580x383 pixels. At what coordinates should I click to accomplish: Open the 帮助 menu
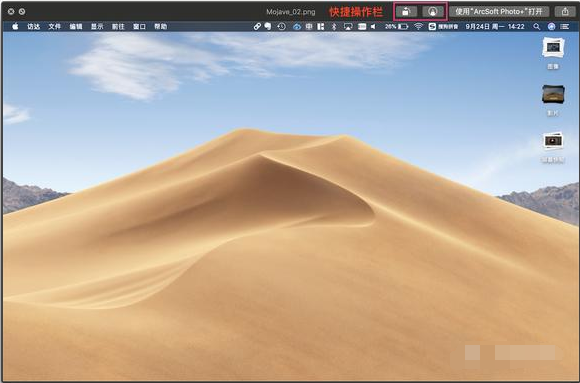tap(161, 26)
